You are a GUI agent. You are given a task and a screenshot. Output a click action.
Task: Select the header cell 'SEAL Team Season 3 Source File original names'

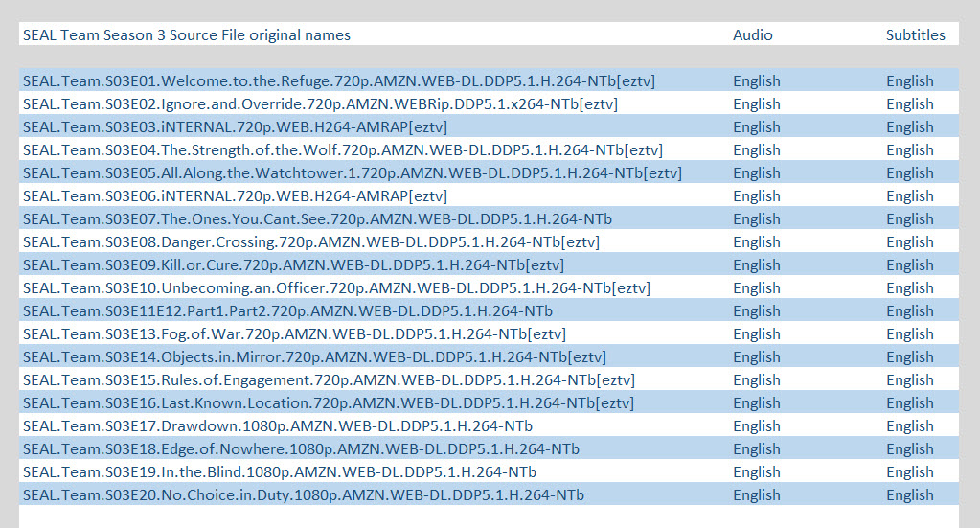pos(187,35)
